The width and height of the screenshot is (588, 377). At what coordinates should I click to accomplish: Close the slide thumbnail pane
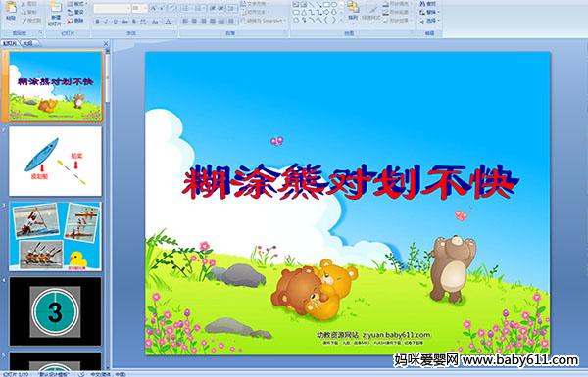point(106,43)
